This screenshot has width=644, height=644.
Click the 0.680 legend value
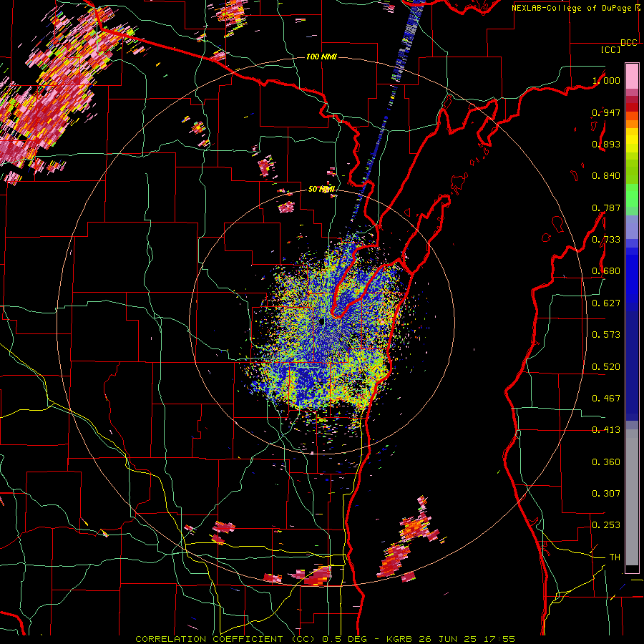[x=606, y=271]
